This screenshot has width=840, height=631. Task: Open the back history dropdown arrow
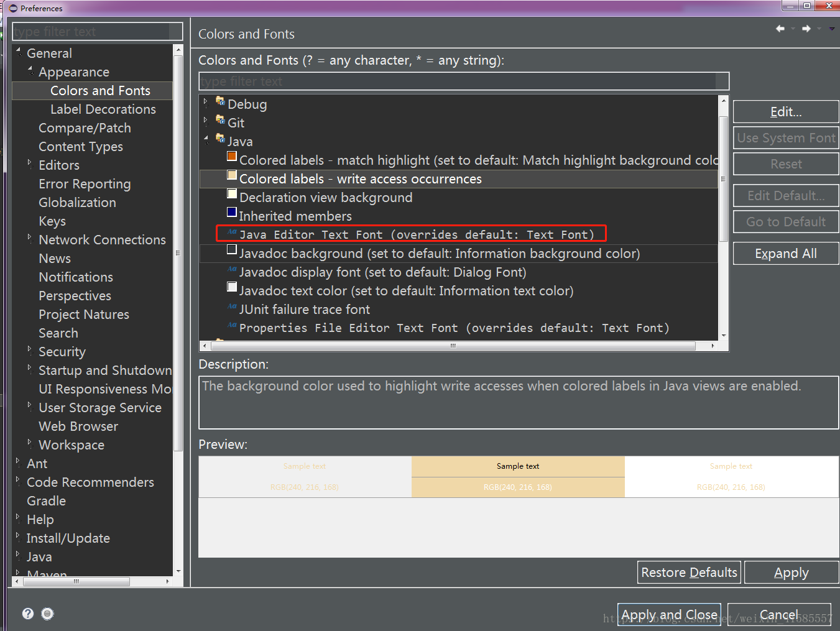coord(793,29)
